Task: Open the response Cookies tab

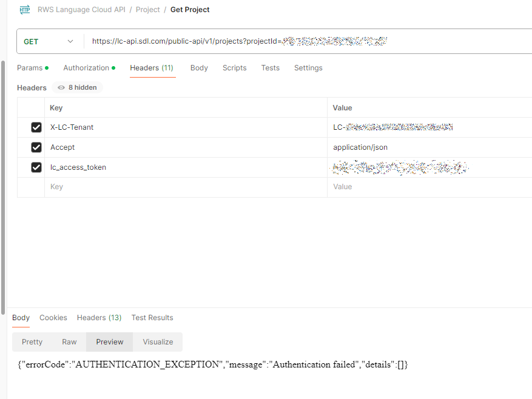Action: point(53,318)
